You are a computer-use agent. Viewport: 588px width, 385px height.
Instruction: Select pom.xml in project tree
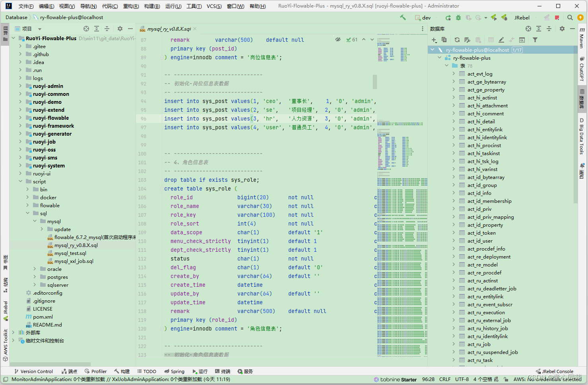(43, 317)
